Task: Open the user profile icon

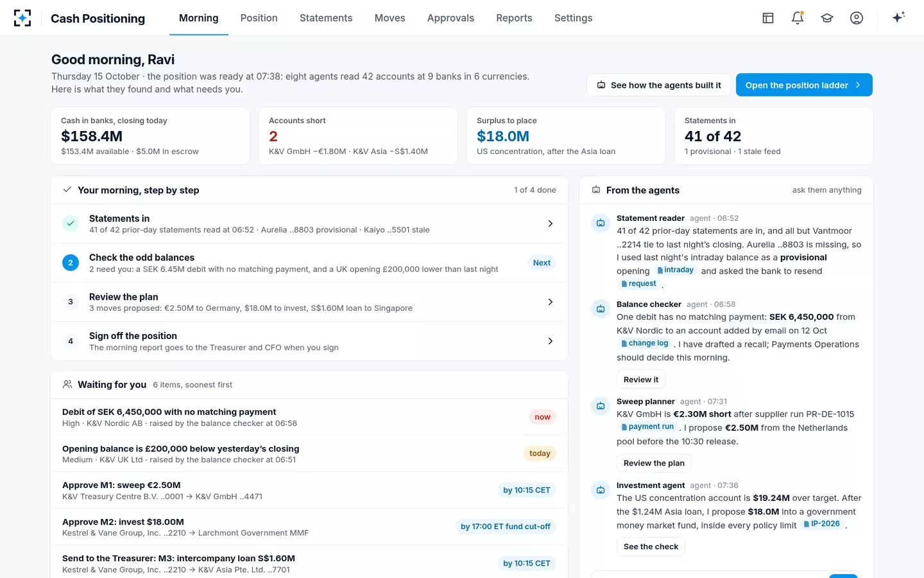Action: [x=857, y=18]
